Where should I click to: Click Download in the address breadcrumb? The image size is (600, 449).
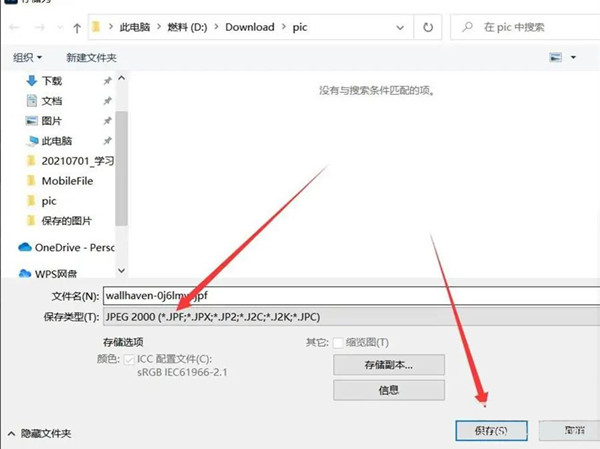(249, 27)
